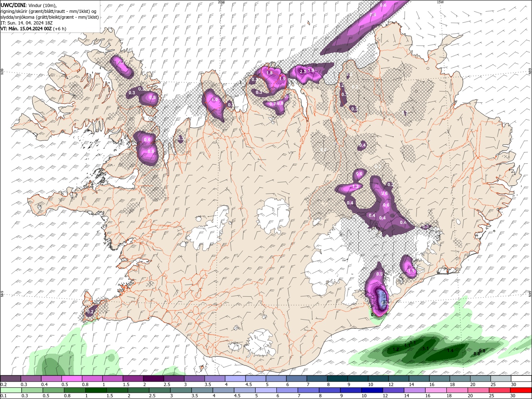Click the 2.5 snowfall value on the north coast
Screen dimensions: 532x399
pyautogui.click(x=303, y=71)
